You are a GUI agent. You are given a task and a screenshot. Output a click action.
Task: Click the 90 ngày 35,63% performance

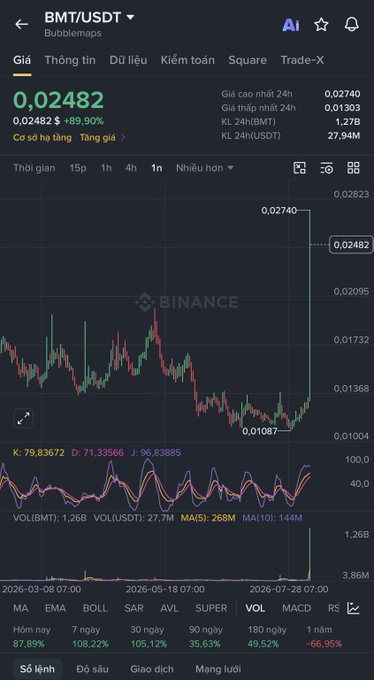pos(206,637)
